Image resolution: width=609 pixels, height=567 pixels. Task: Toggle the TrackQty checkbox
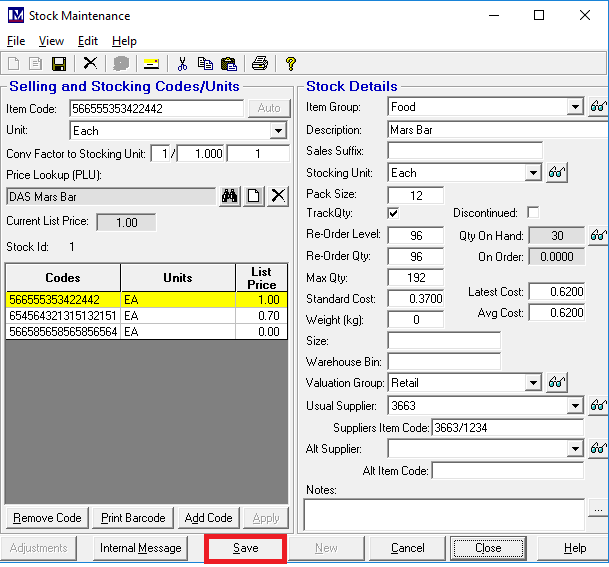(x=393, y=213)
